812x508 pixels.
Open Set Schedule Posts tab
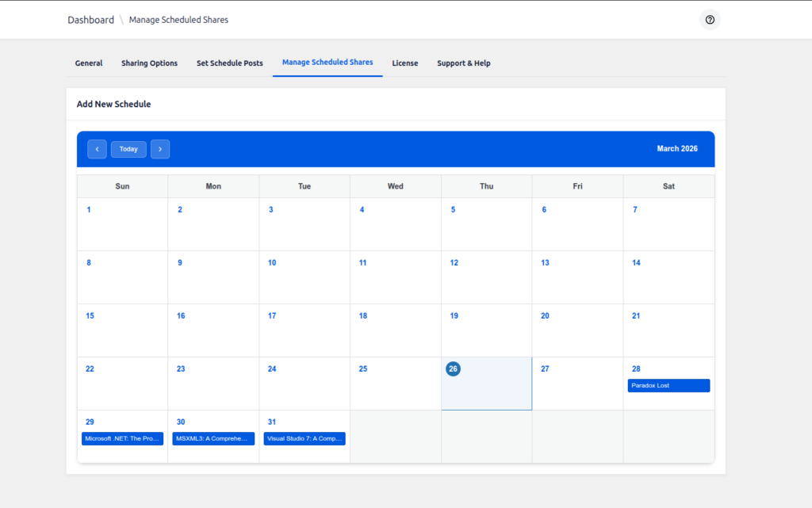[230, 63]
